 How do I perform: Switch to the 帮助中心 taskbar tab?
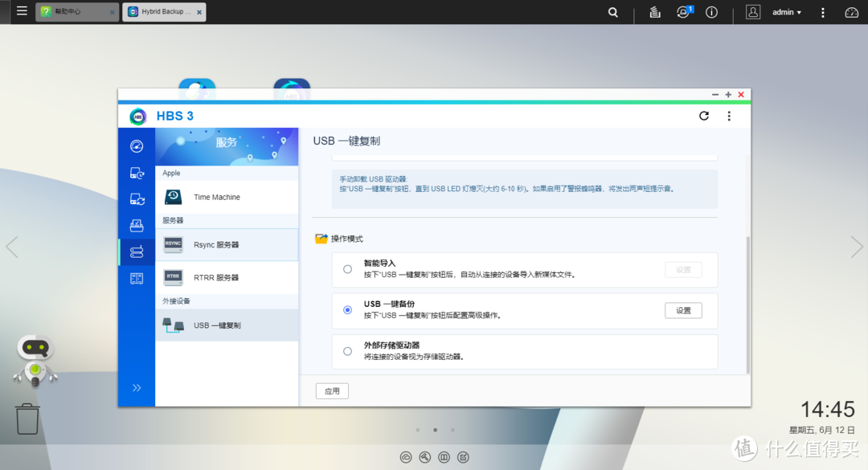pos(77,11)
